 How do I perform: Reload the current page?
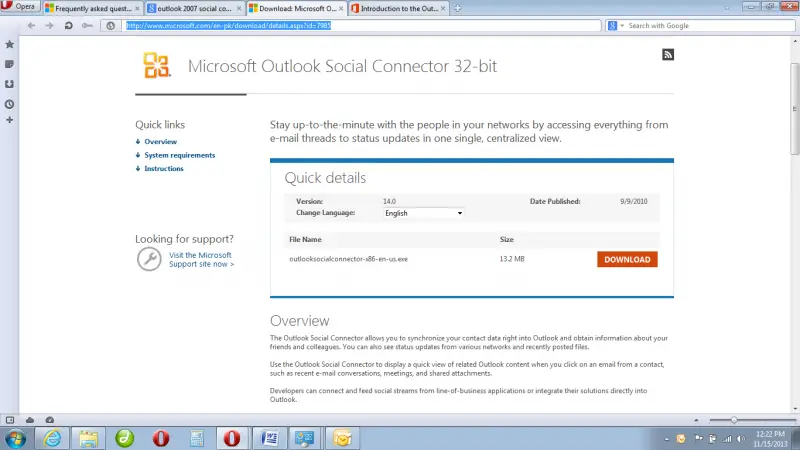[68, 26]
